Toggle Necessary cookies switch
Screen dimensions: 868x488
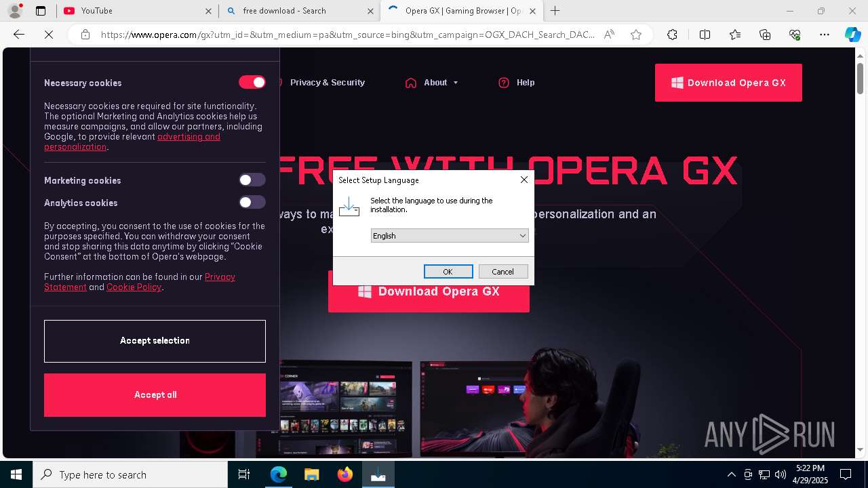point(252,82)
